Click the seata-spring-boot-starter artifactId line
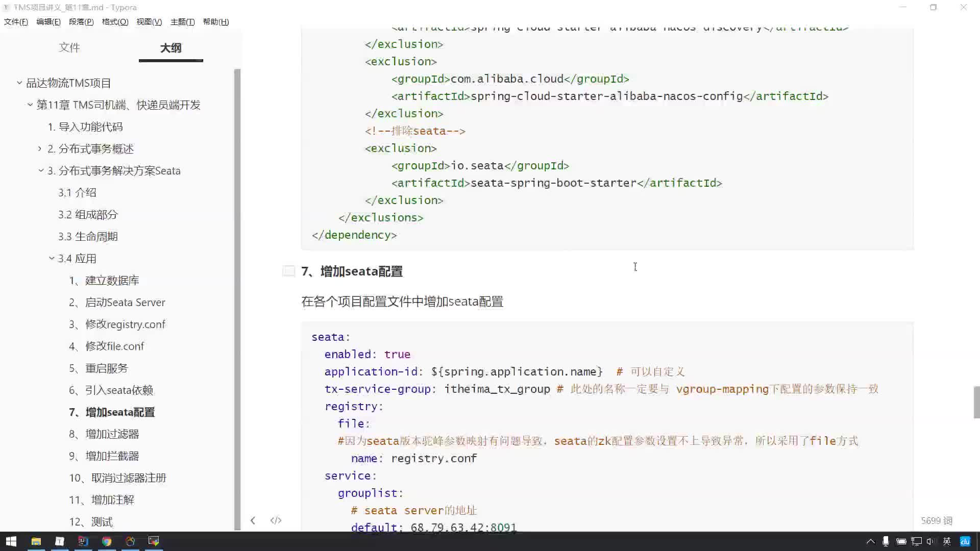 point(556,183)
